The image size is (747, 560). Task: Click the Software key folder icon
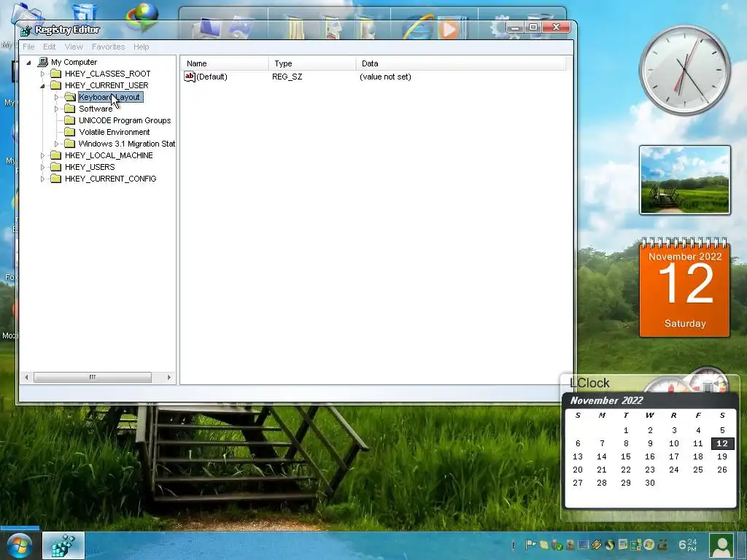click(x=70, y=109)
